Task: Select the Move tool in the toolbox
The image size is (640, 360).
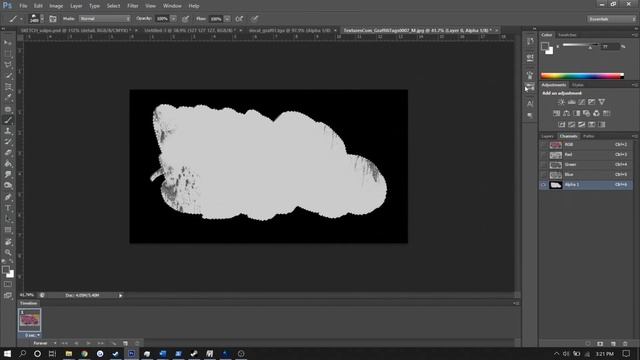Action: tap(8, 43)
